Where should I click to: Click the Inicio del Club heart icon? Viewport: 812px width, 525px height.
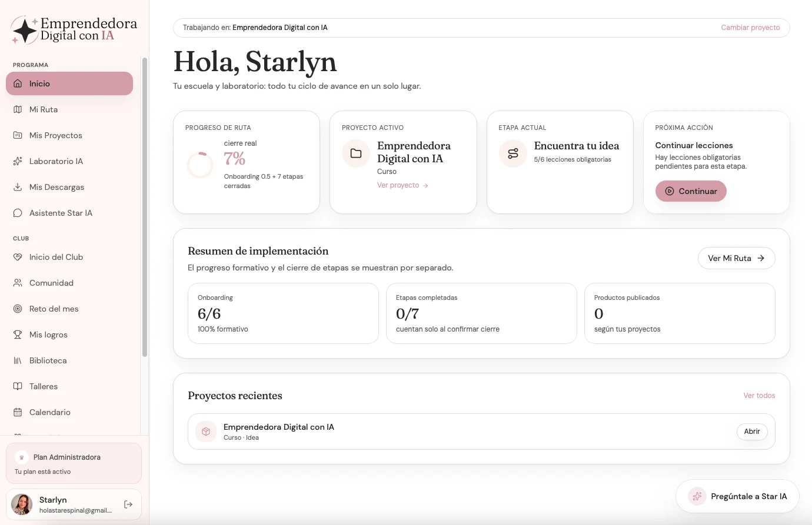tap(18, 257)
